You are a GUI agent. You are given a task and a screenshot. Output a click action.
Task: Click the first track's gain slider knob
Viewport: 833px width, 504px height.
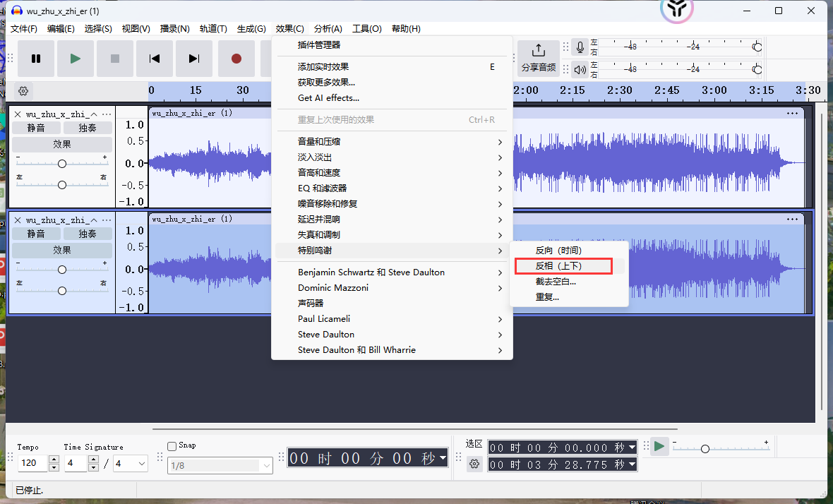coord(62,164)
